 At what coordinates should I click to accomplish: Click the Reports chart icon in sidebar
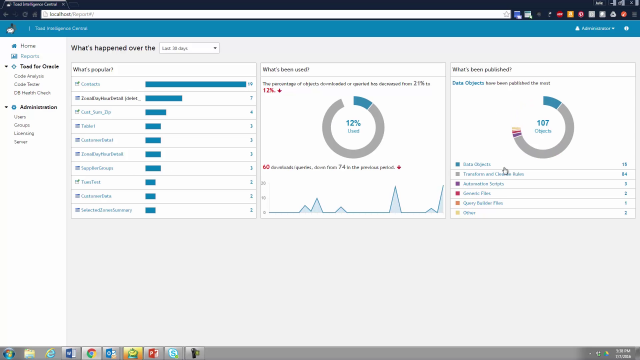coord(14,56)
